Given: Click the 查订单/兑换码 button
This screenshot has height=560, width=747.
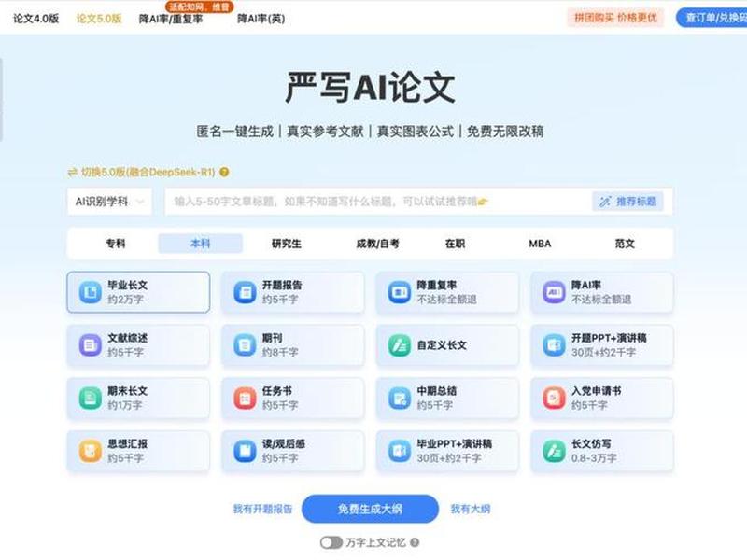Looking at the screenshot, I should (x=712, y=18).
